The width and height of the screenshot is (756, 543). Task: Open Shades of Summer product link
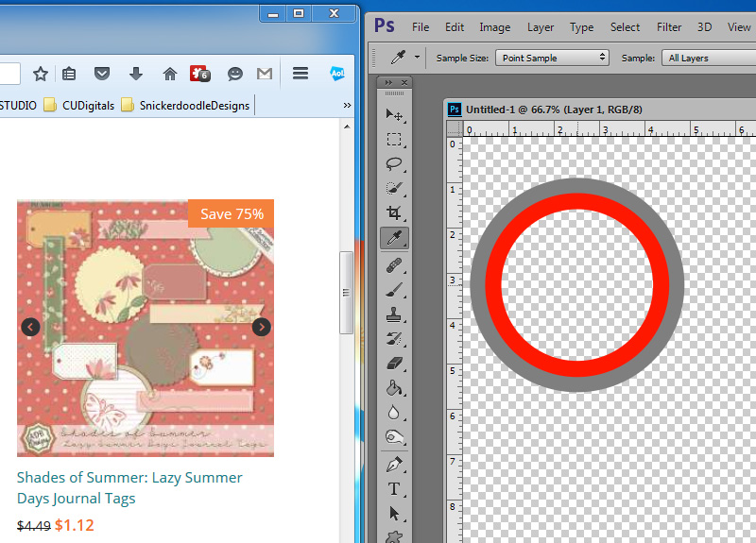pos(129,487)
